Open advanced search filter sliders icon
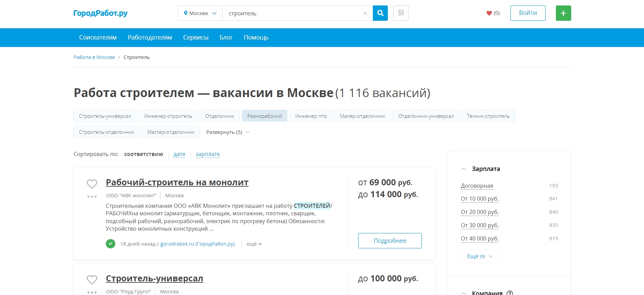Image resolution: width=644 pixels, height=295 pixels. (x=401, y=13)
